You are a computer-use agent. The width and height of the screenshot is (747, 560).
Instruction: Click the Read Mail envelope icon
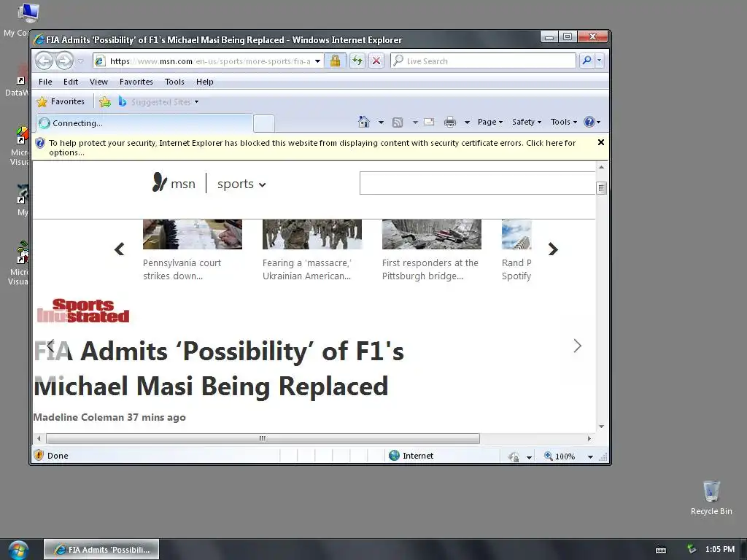click(x=429, y=122)
